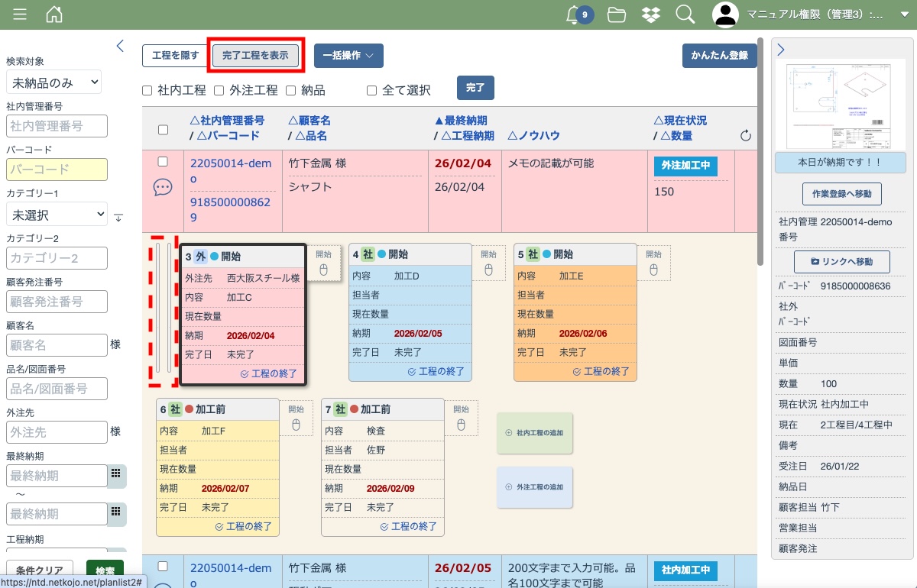Open calendar picker for 最終納期 start date
Image resolution: width=917 pixels, height=588 pixels.
(x=116, y=473)
